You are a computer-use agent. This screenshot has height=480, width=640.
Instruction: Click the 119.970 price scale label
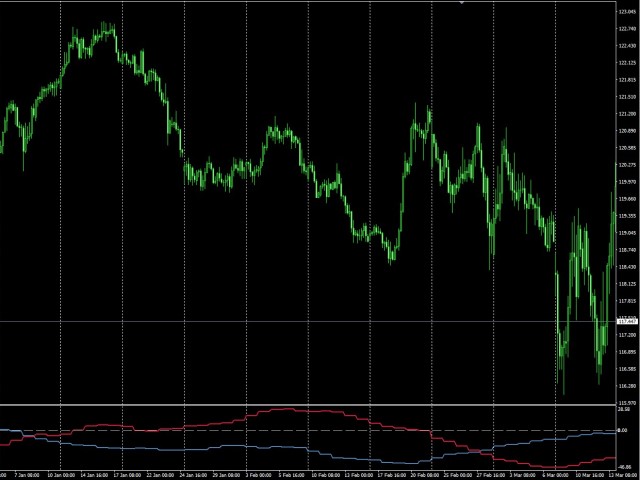[x=629, y=182]
